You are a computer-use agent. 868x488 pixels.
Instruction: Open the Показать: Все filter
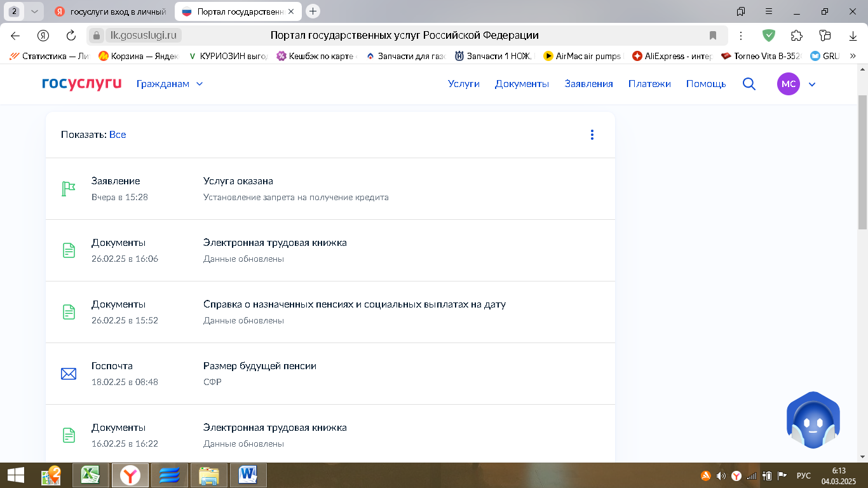pyautogui.click(x=117, y=135)
